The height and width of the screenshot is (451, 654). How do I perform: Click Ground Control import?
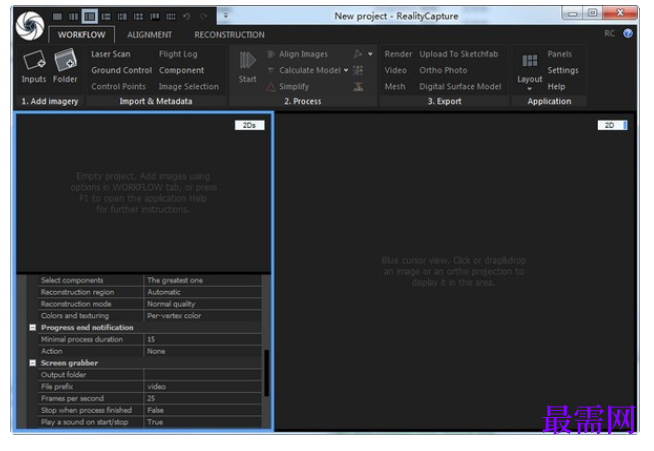coord(121,70)
